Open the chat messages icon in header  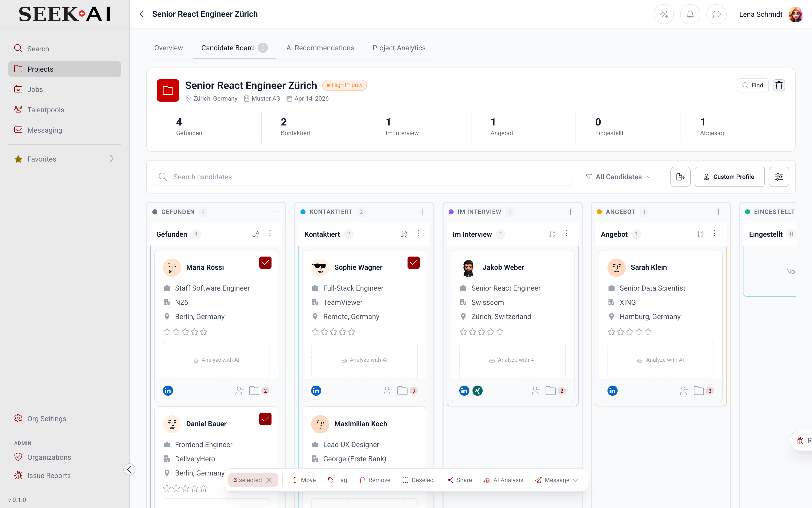coord(716,14)
